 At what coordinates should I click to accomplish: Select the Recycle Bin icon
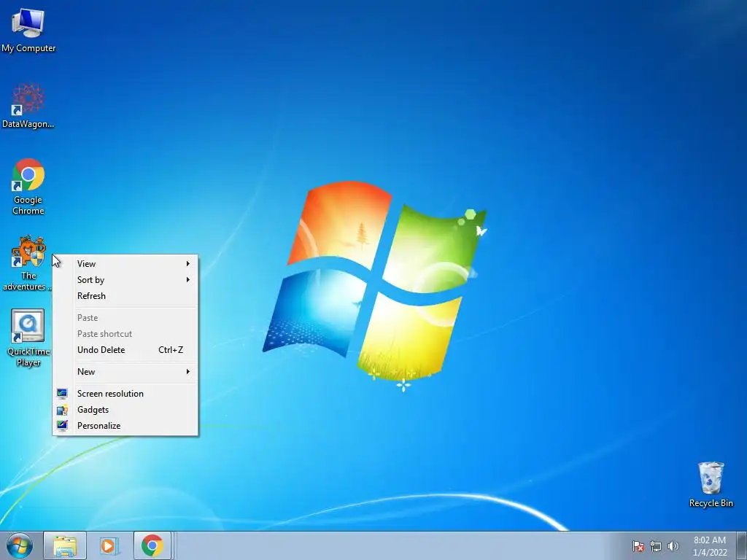click(x=711, y=484)
